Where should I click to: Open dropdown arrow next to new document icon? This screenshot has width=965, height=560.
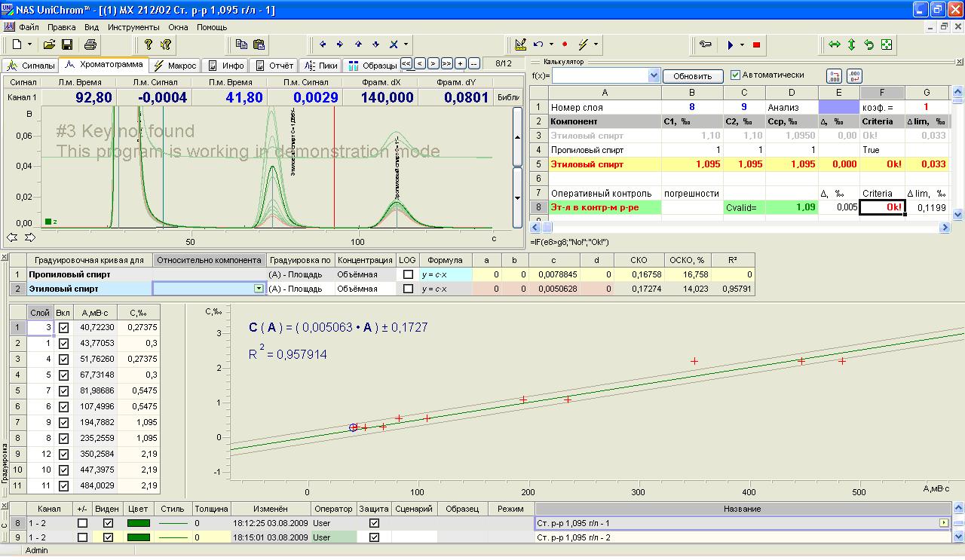coord(29,44)
